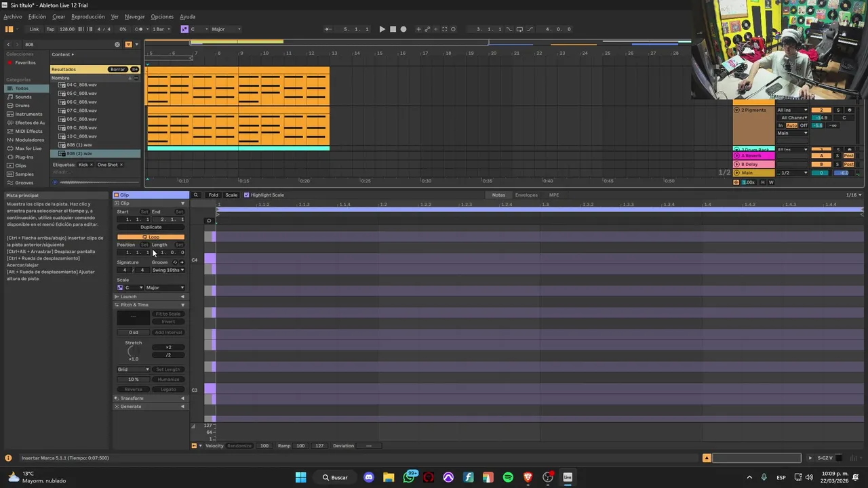Open the Edición menu
The height and width of the screenshot is (488, 868).
(x=37, y=16)
